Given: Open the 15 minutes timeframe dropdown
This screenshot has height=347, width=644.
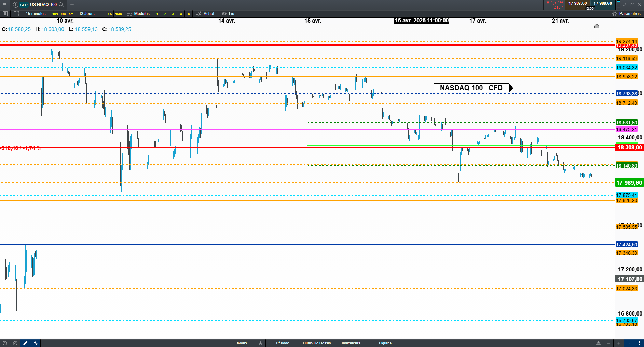Looking at the screenshot, I should point(36,14).
